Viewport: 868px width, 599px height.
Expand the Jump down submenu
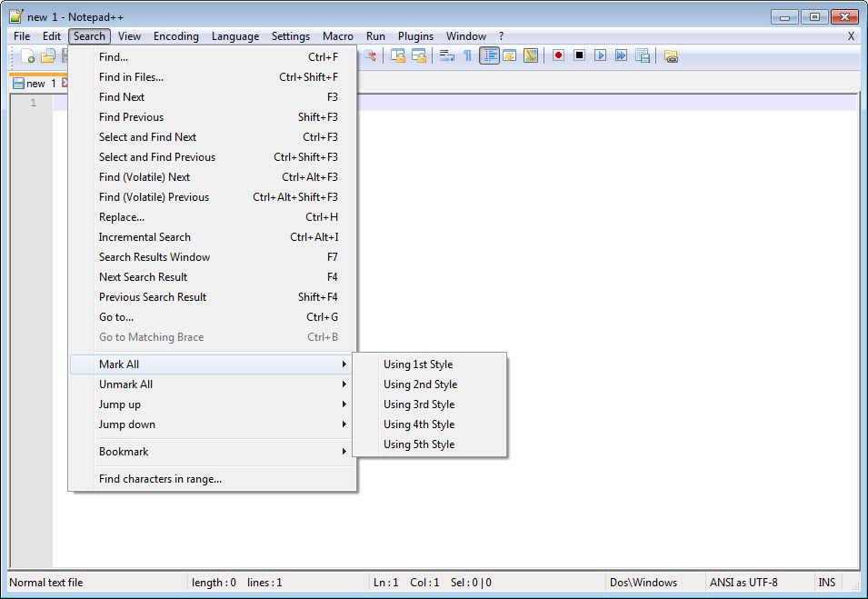[213, 424]
